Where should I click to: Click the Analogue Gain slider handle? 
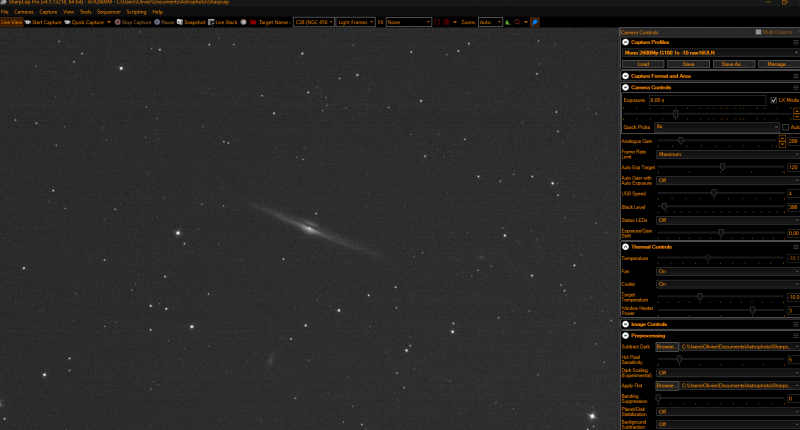point(681,140)
